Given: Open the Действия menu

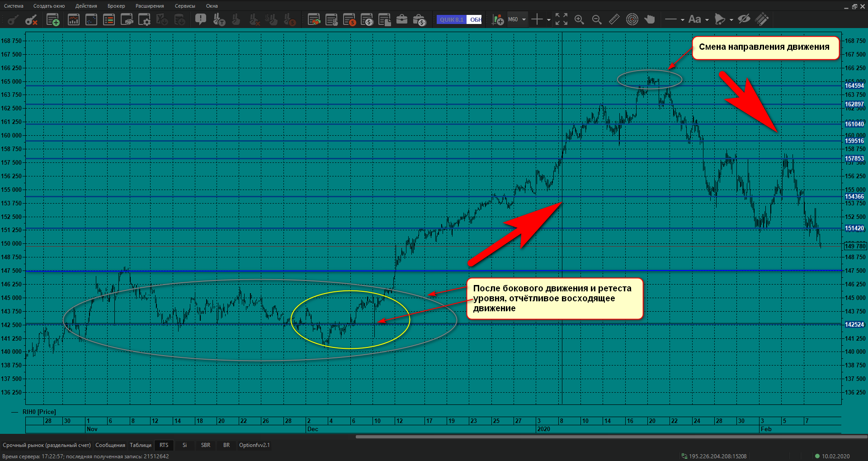Looking at the screenshot, I should 86,6.
